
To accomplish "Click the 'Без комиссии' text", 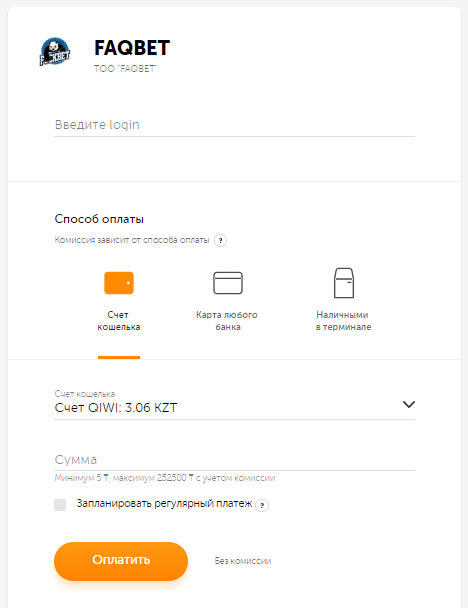I will 243,561.
